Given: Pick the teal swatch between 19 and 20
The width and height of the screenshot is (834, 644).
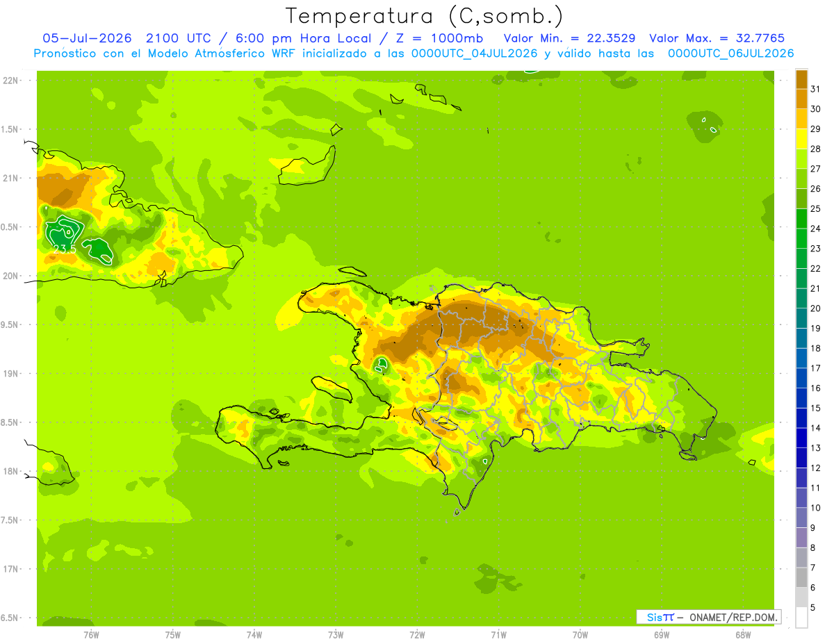Looking at the screenshot, I should pos(801,319).
